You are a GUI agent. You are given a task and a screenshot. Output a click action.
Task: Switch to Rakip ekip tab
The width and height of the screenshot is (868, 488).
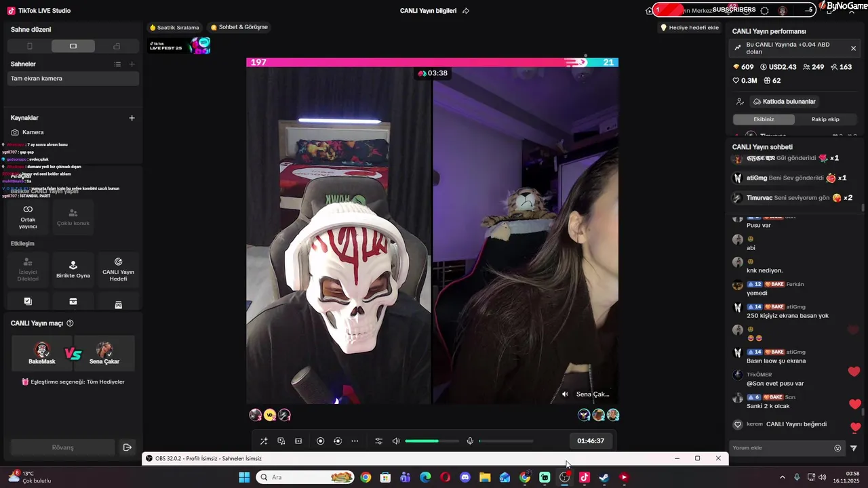tap(825, 119)
